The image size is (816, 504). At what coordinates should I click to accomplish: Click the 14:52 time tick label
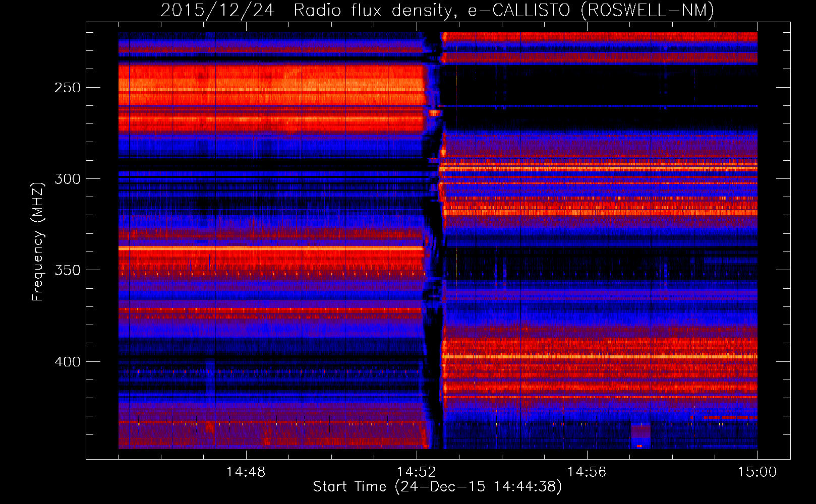pyautogui.click(x=416, y=472)
